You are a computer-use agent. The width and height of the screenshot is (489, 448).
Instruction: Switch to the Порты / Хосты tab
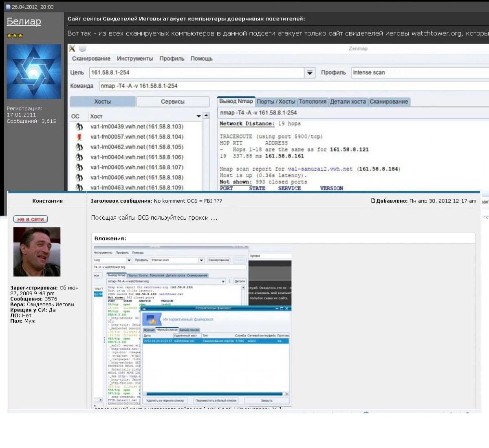coord(275,102)
